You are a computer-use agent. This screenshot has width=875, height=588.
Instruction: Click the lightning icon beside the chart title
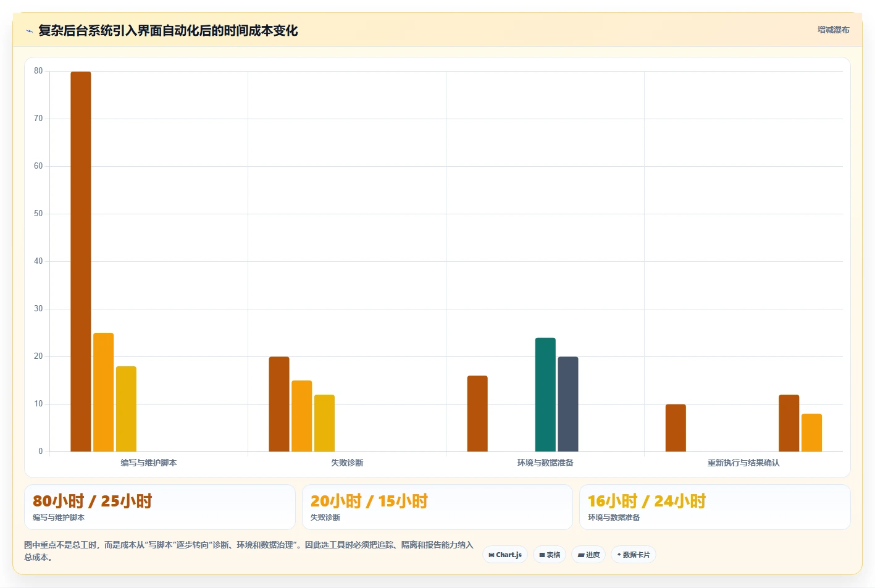pyautogui.click(x=29, y=31)
